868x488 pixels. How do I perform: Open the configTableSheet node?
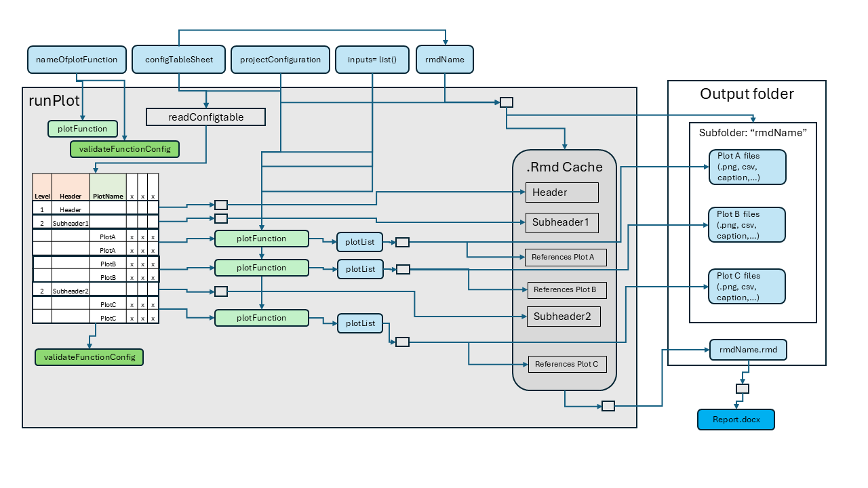178,60
